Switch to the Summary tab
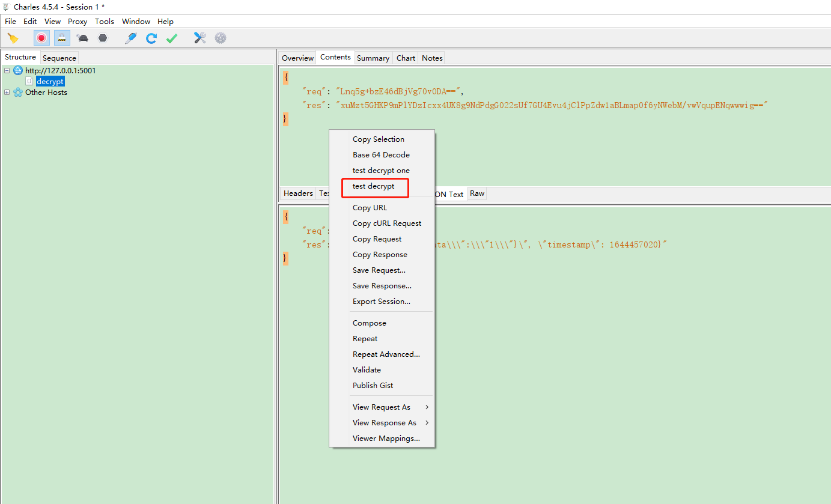The width and height of the screenshot is (831, 504). [x=373, y=57]
